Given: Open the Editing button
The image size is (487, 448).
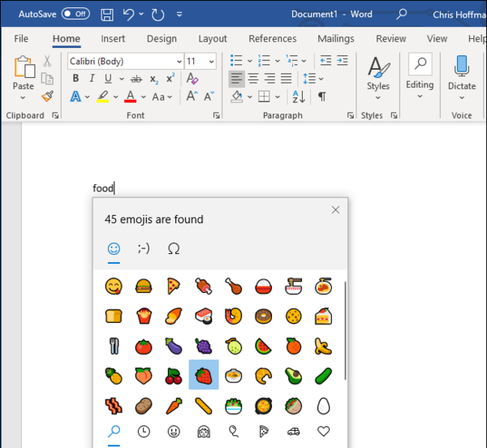Looking at the screenshot, I should tap(420, 77).
